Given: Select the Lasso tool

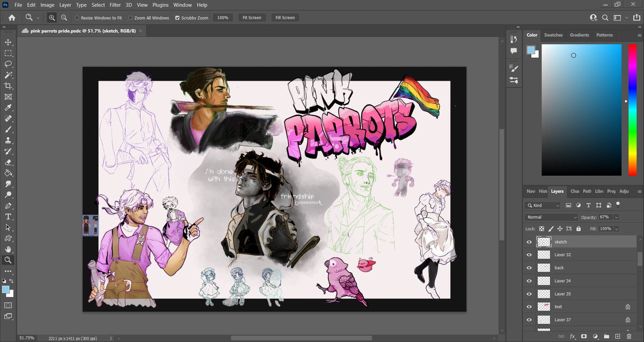Looking at the screenshot, I should pos(8,64).
